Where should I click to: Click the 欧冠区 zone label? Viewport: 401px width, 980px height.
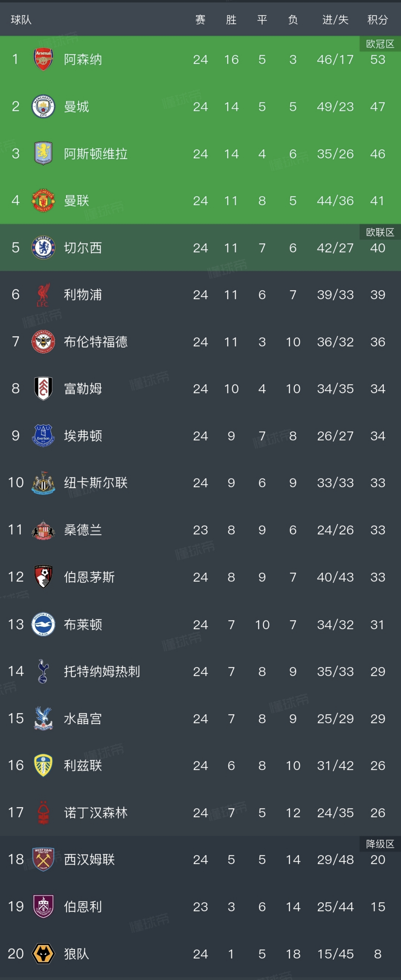[x=380, y=44]
